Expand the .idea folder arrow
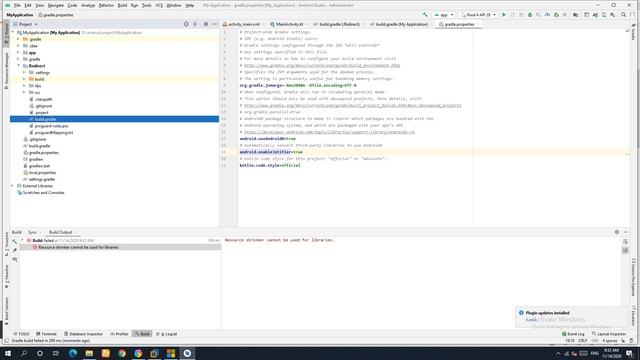Viewport: 640px width, 360px height. [x=18, y=46]
